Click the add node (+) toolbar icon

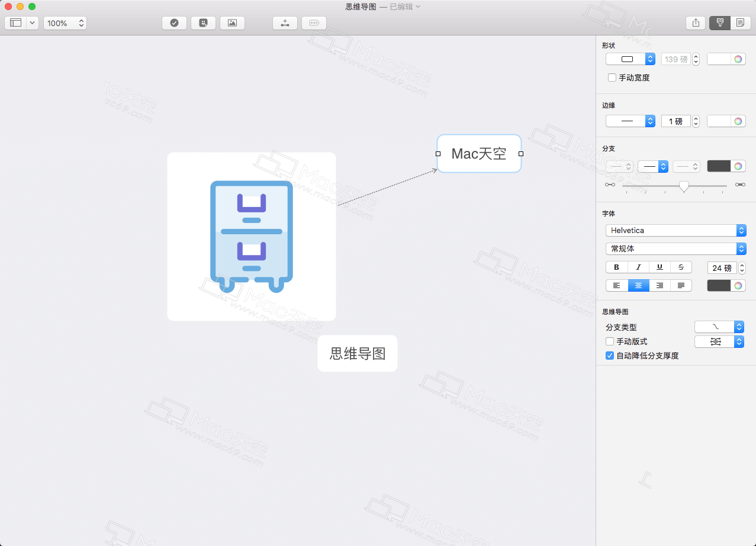285,22
